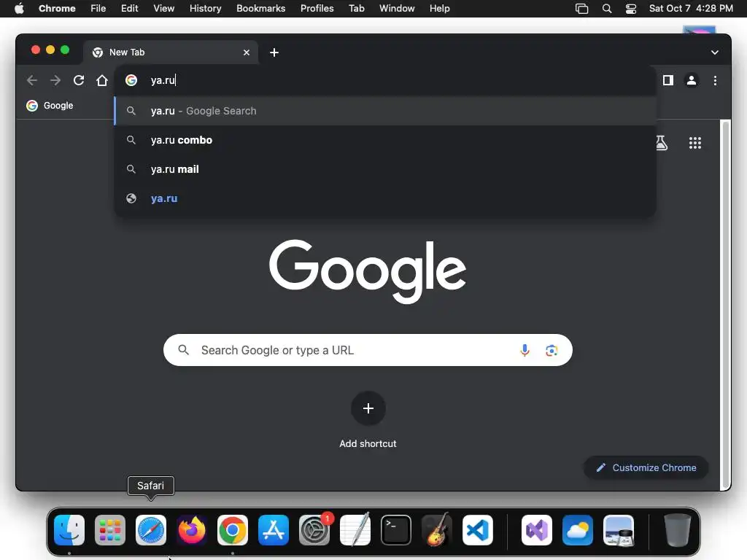Open Spotlight search in menu bar
747x560 pixels.
tap(606, 9)
